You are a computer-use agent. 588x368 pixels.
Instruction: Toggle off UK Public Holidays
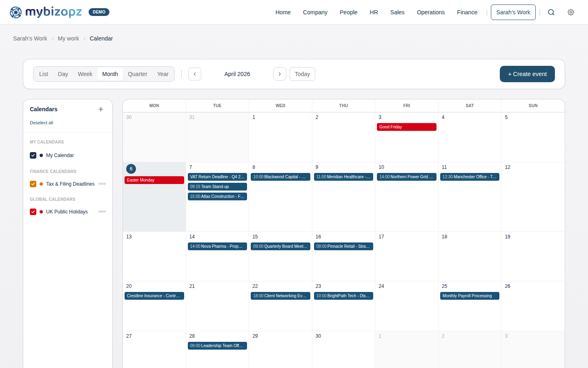33,212
